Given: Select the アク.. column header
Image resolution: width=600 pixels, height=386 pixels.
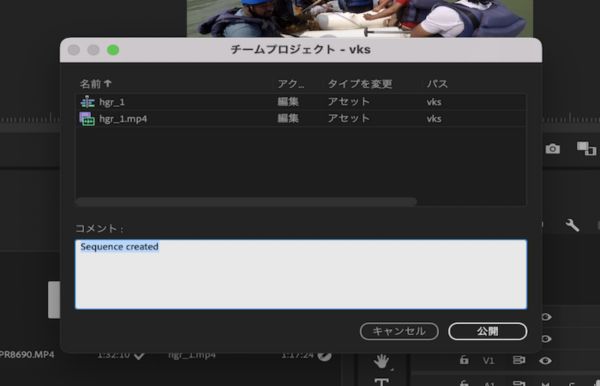Looking at the screenshot, I should pos(291,84).
